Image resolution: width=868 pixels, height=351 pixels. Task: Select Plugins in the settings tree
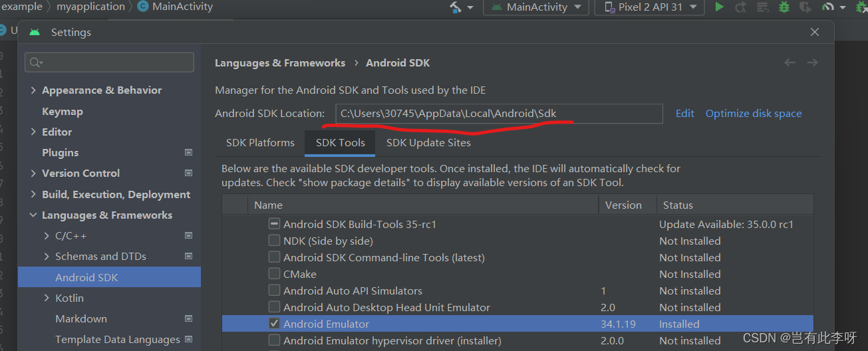pyautogui.click(x=61, y=152)
